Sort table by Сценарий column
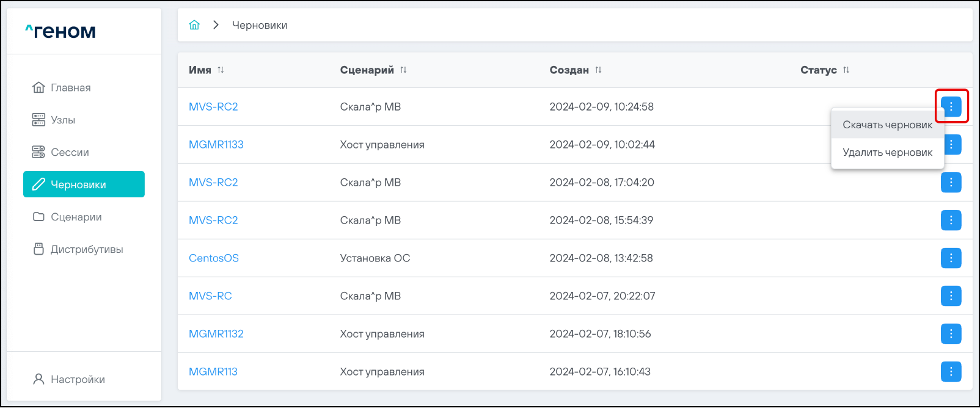The height and width of the screenshot is (408, 980). pyautogui.click(x=403, y=70)
